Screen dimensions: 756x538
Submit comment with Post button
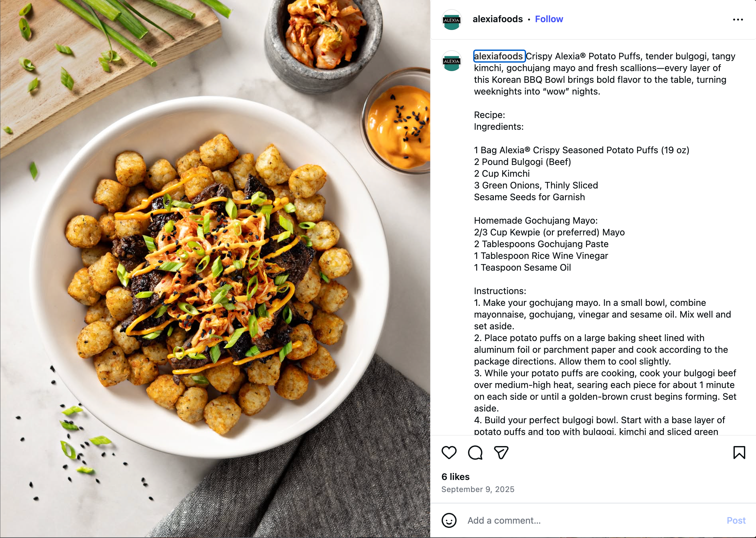pos(736,520)
